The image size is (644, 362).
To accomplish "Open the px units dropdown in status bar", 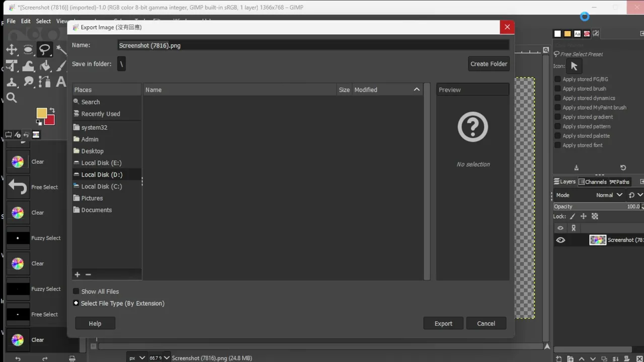I will [x=137, y=358].
